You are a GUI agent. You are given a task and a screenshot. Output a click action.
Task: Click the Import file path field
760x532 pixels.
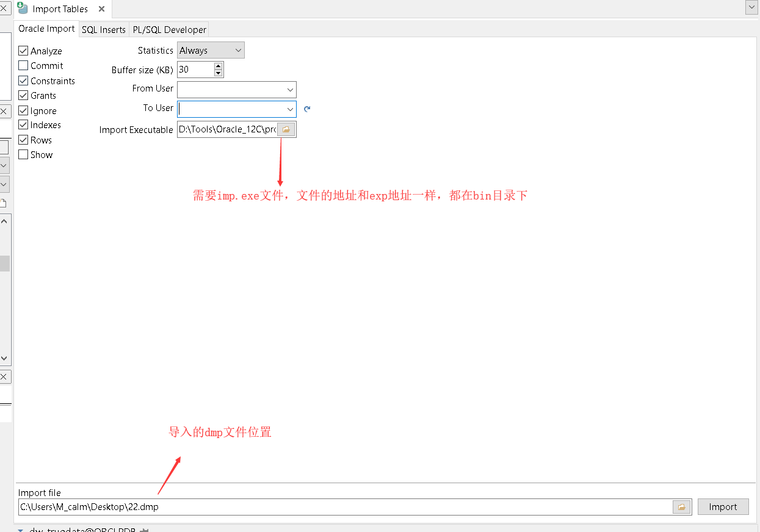coord(346,507)
